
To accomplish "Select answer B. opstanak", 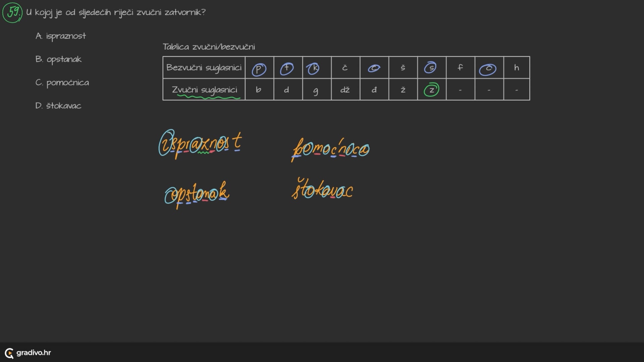I will tap(59, 60).
